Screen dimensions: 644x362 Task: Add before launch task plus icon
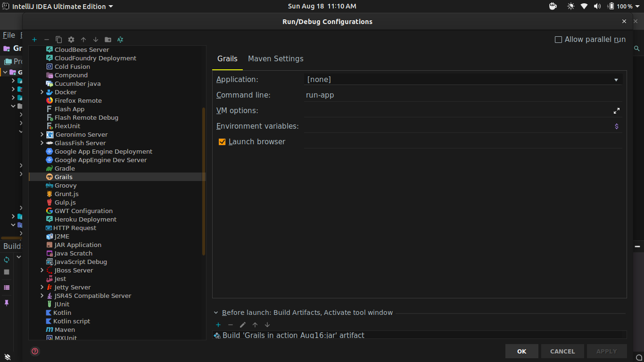[x=218, y=325]
